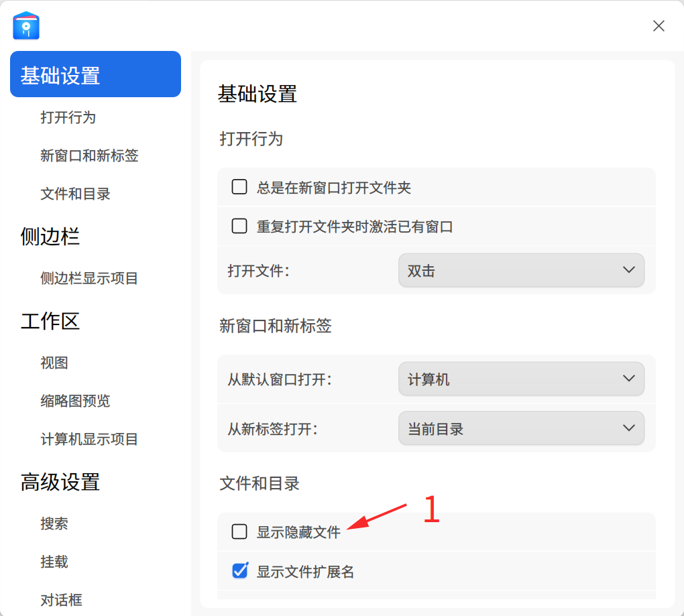Navigate to 缩略图预览 settings
This screenshot has height=616, width=684.
coord(75,401)
